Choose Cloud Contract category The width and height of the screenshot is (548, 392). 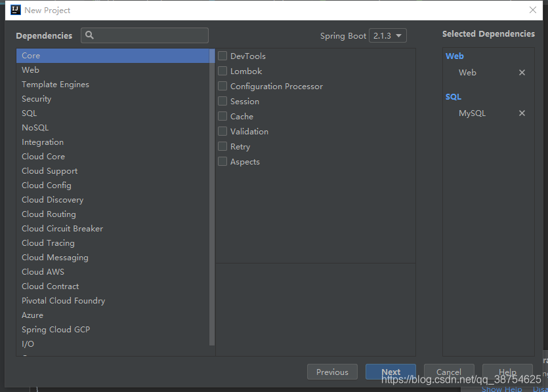(x=112, y=286)
